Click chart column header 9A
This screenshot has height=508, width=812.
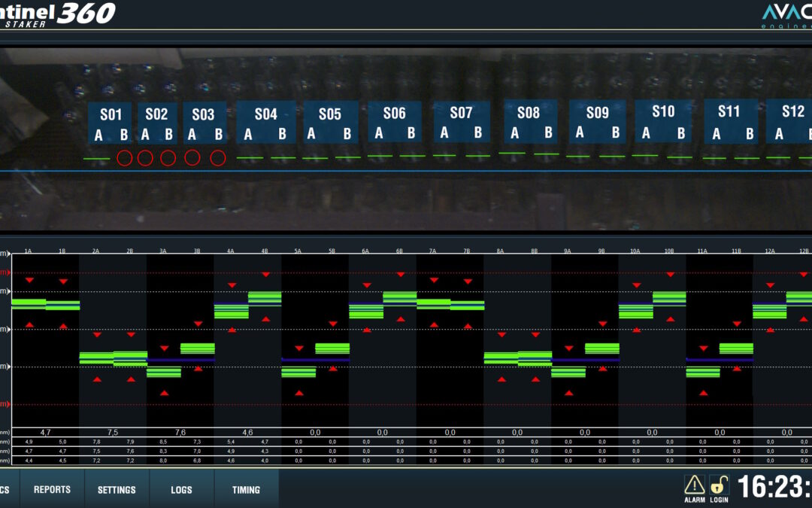click(568, 251)
